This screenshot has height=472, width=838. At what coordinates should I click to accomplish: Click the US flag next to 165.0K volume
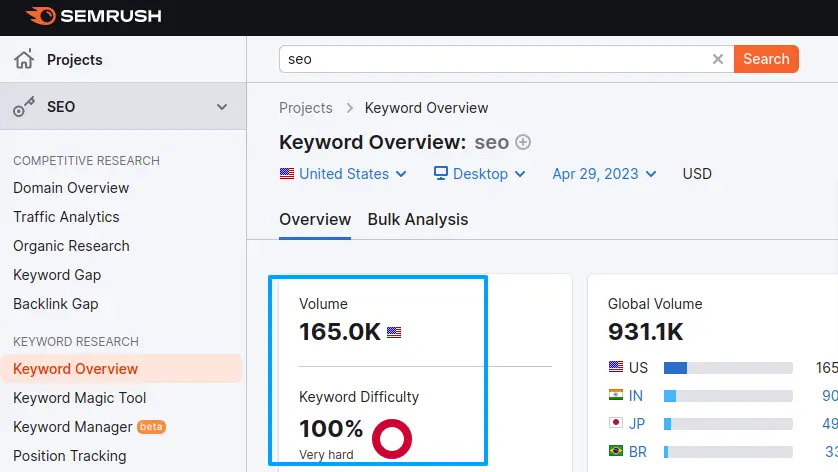point(394,332)
